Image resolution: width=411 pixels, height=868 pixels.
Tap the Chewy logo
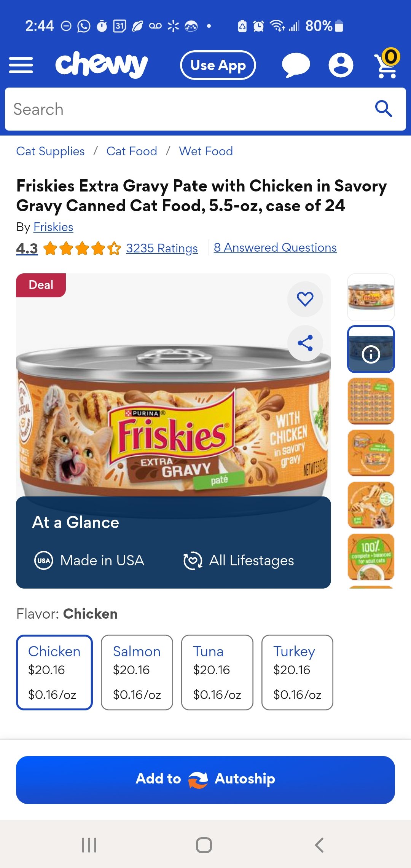(x=102, y=65)
